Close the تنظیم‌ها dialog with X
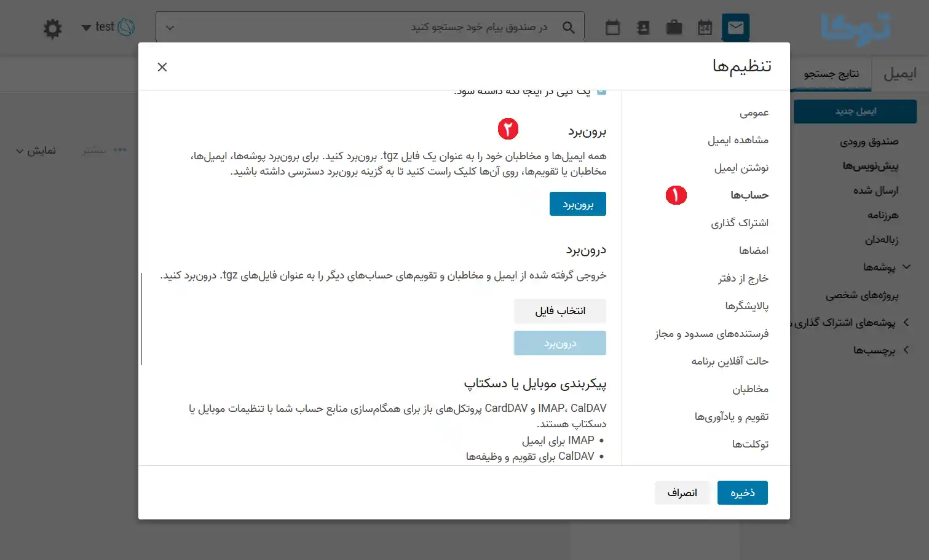 tap(162, 67)
